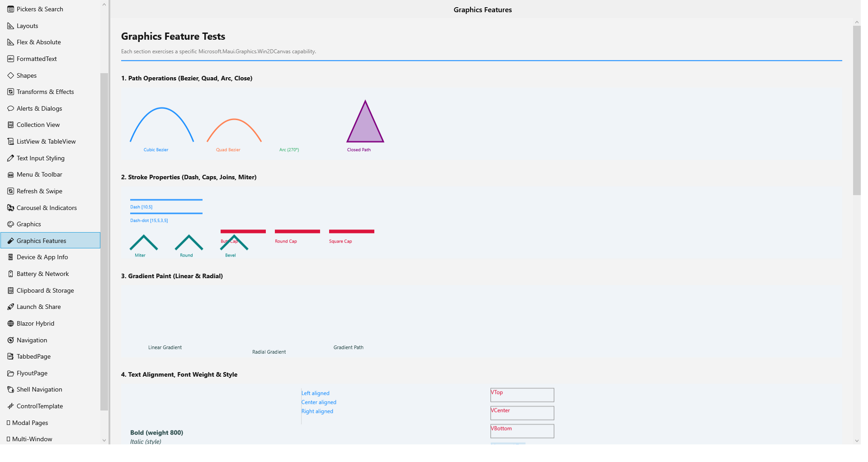The height and width of the screenshot is (462, 868).
Task: Click the content scroll up arrow
Action: point(857,22)
